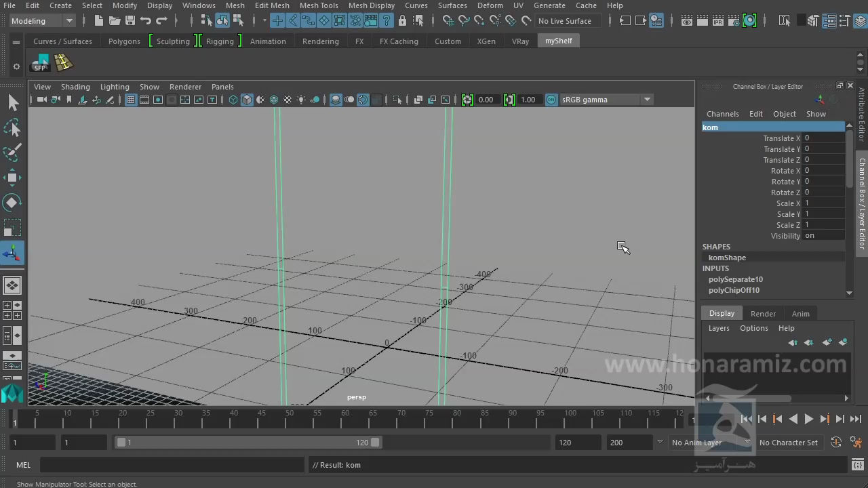Create a new empty display layer
Image resolution: width=868 pixels, height=488 pixels.
coord(827,342)
